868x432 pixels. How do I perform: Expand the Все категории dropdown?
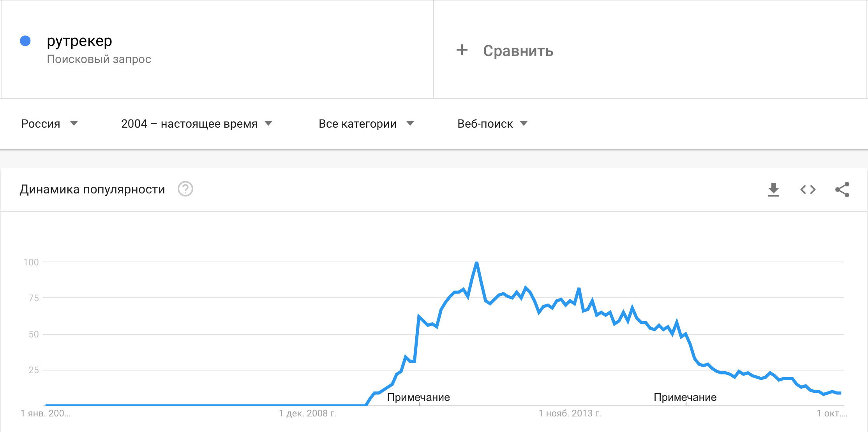(x=366, y=124)
